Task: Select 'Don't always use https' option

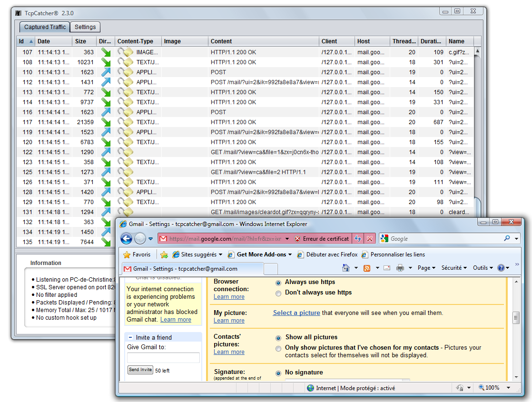Action: 278,293
